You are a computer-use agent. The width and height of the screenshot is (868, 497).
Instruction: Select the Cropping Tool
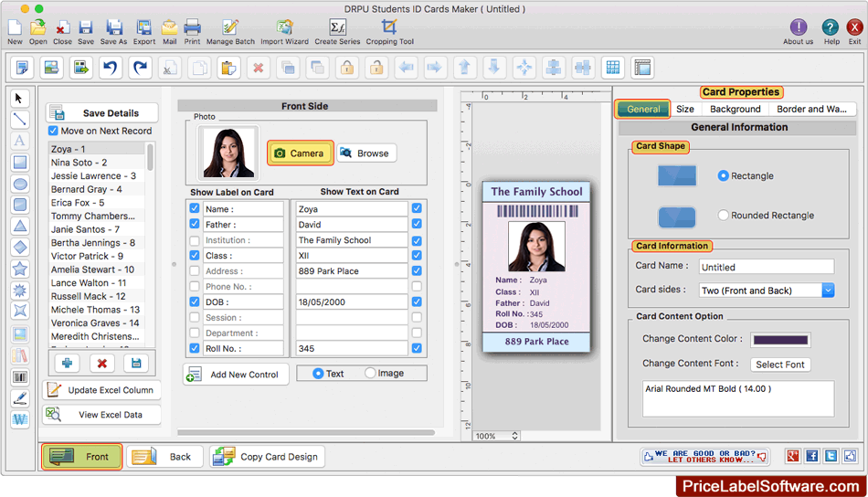(x=390, y=32)
